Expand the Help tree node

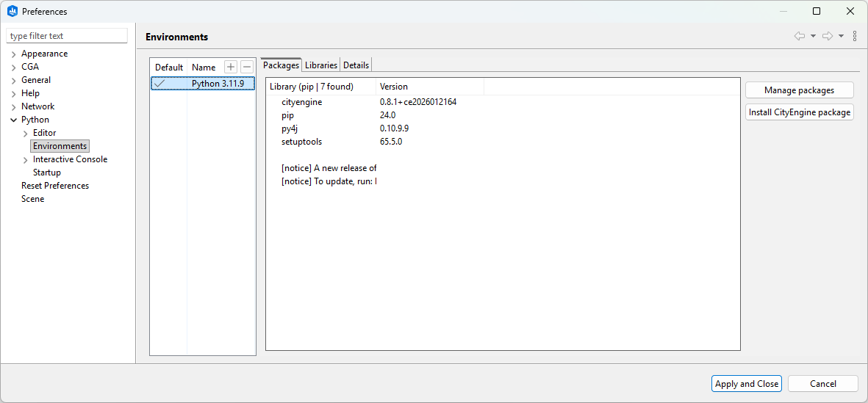14,94
